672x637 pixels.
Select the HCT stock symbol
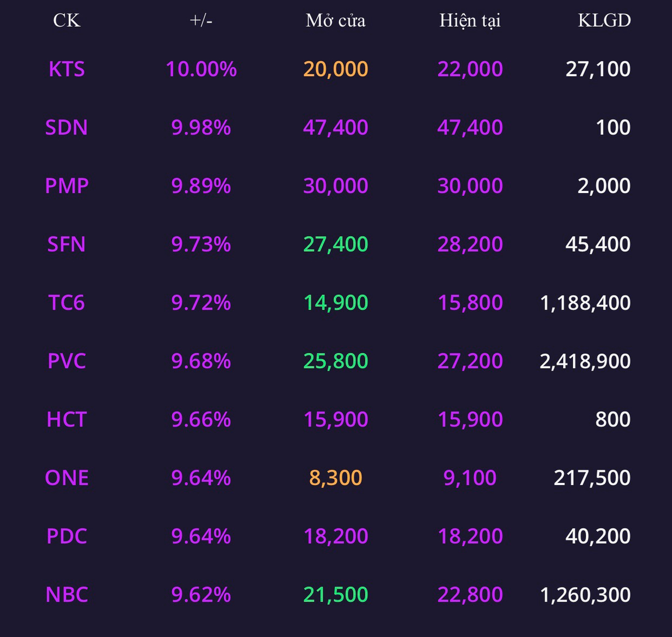66,419
